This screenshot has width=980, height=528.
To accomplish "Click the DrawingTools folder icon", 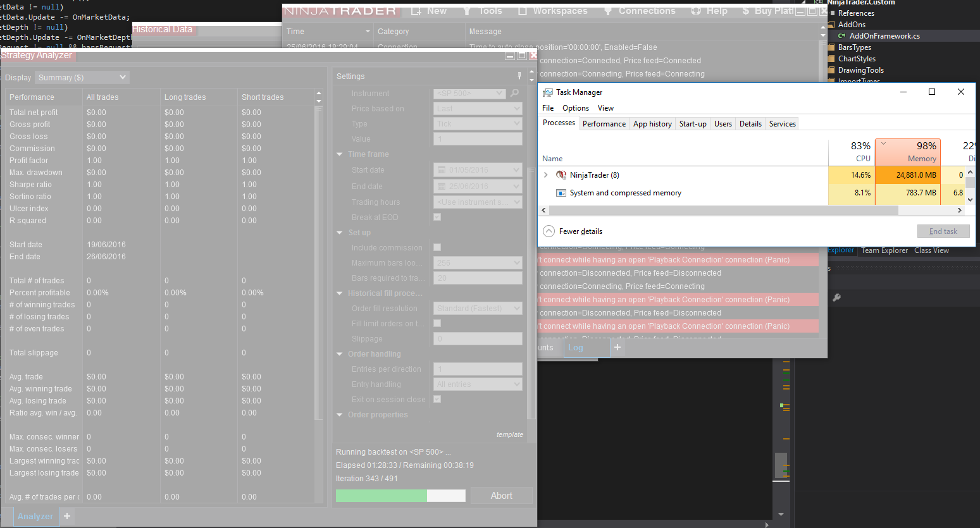I will pyautogui.click(x=831, y=70).
